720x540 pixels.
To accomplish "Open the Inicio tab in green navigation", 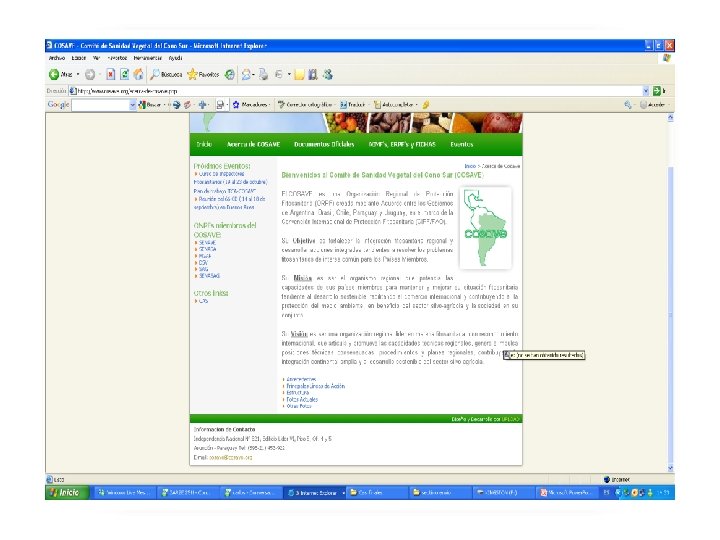I will [204, 144].
